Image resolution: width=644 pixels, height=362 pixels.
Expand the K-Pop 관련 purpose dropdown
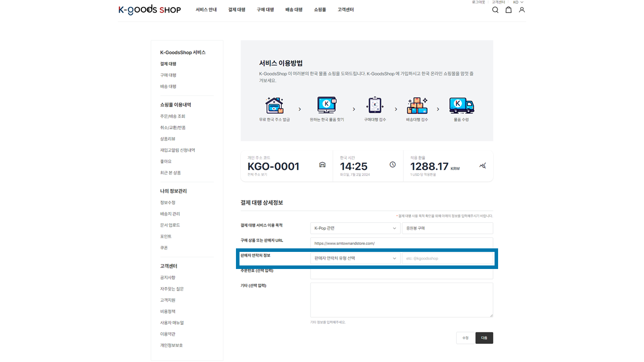point(355,228)
